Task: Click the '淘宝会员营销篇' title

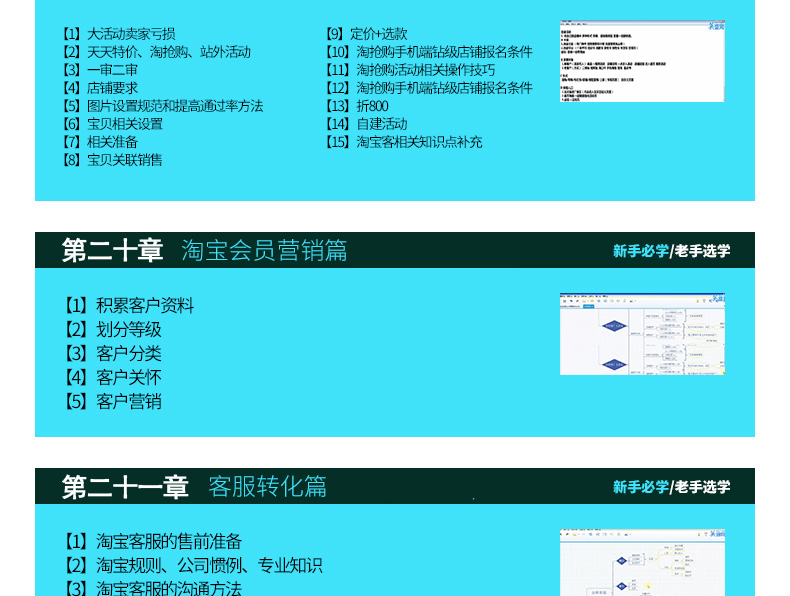Action: [264, 250]
